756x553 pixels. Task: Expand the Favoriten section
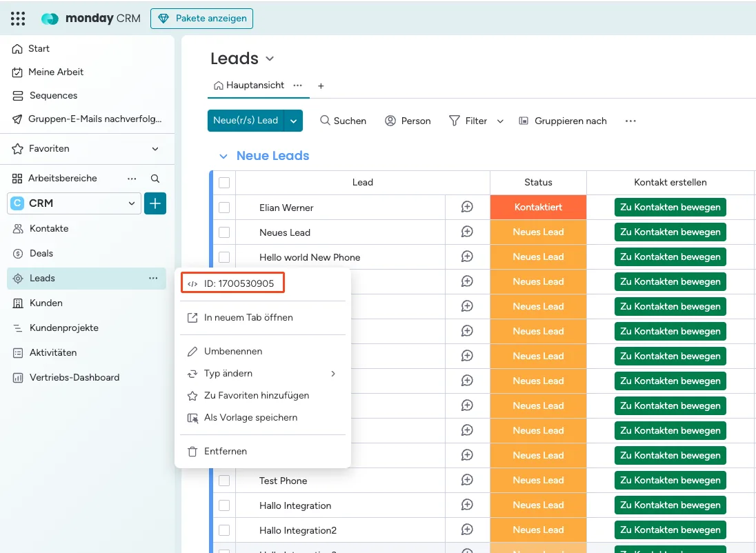(155, 148)
